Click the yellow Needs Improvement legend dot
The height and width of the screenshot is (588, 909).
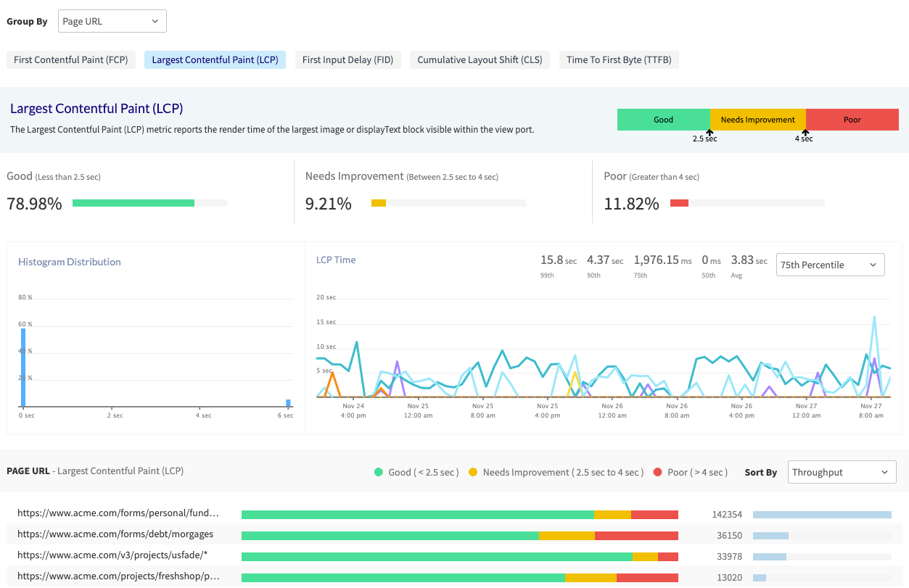coord(473,472)
